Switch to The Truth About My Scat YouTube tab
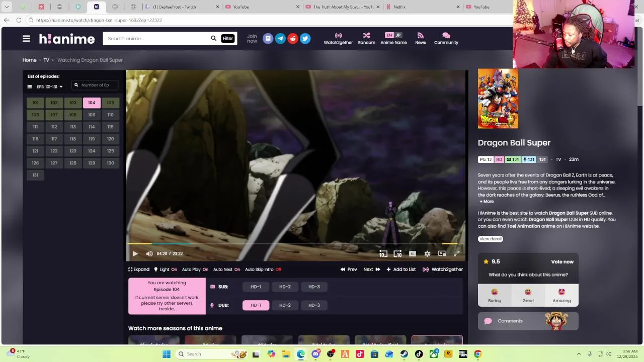Screen dimensions: 644x362 tap(343, 7)
